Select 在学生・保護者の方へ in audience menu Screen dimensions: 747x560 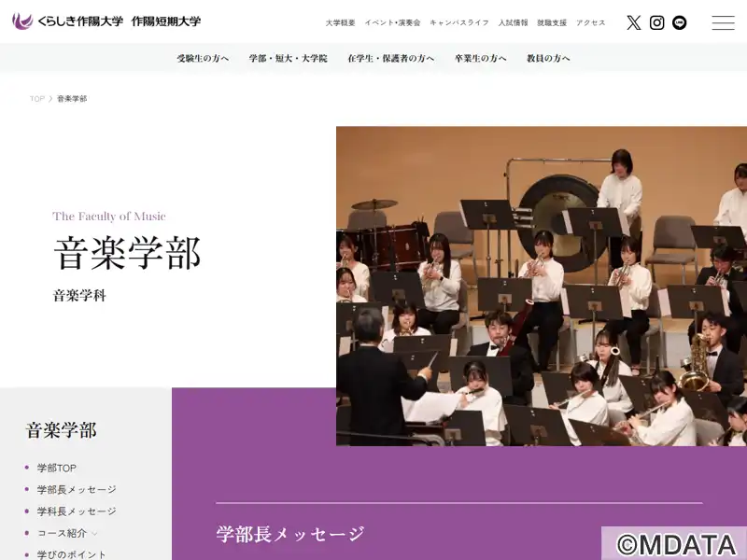(x=390, y=58)
